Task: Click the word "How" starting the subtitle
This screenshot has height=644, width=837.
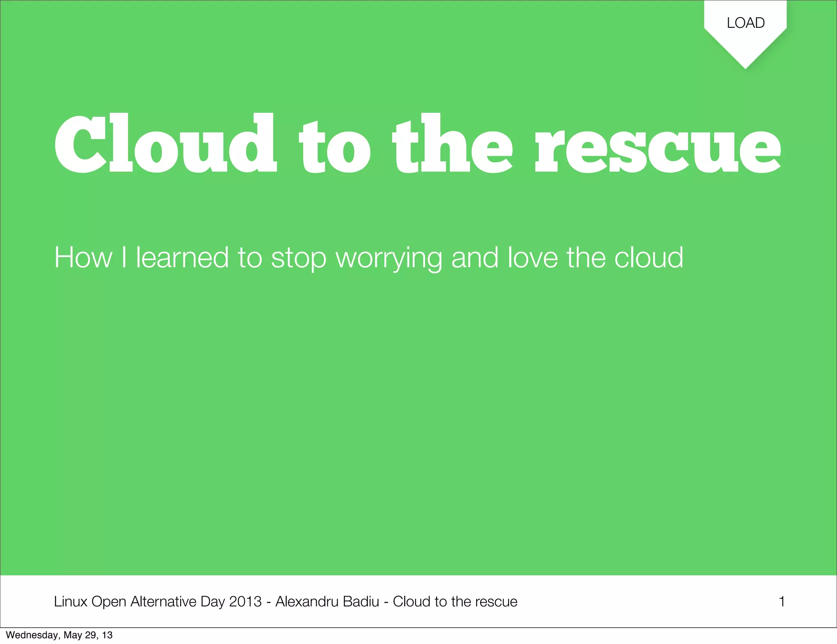Action: click(x=83, y=258)
